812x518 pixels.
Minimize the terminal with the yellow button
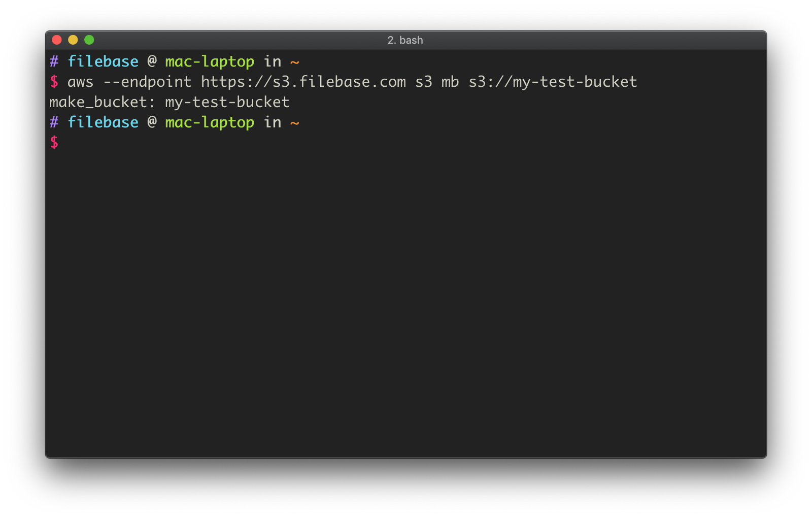[x=73, y=40]
